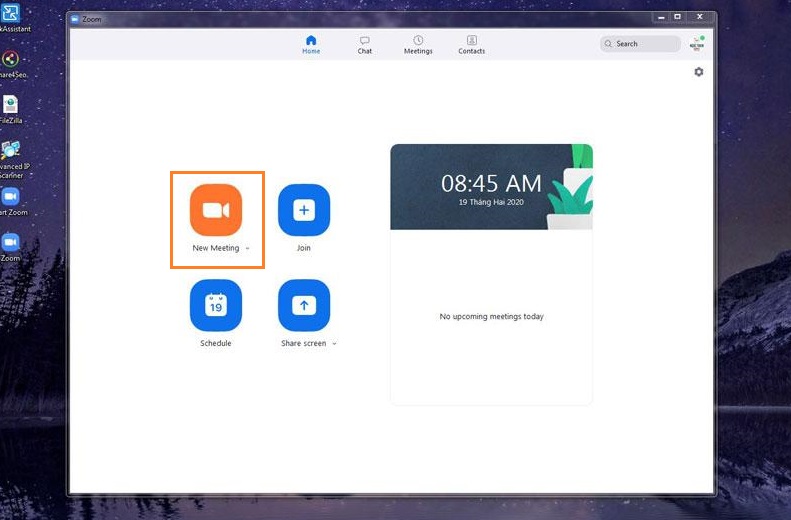This screenshot has width=791, height=520.
Task: Click the Share screen arrow icon
Action: click(304, 305)
